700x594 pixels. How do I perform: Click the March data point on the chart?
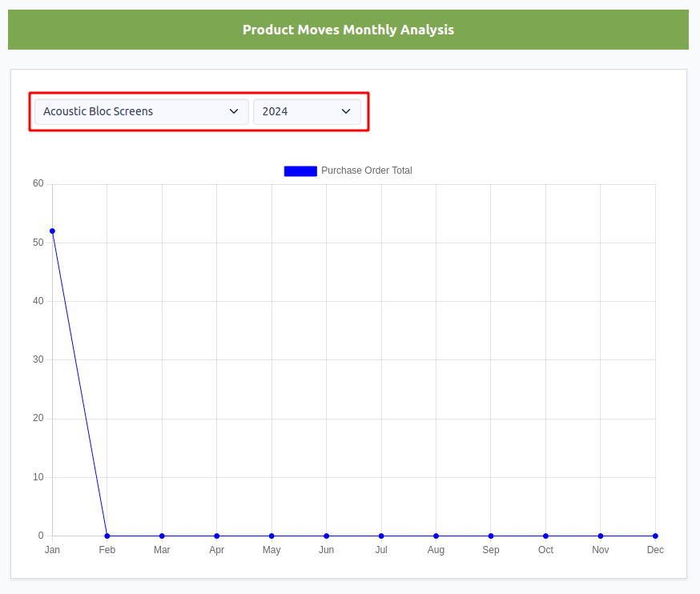click(x=162, y=536)
